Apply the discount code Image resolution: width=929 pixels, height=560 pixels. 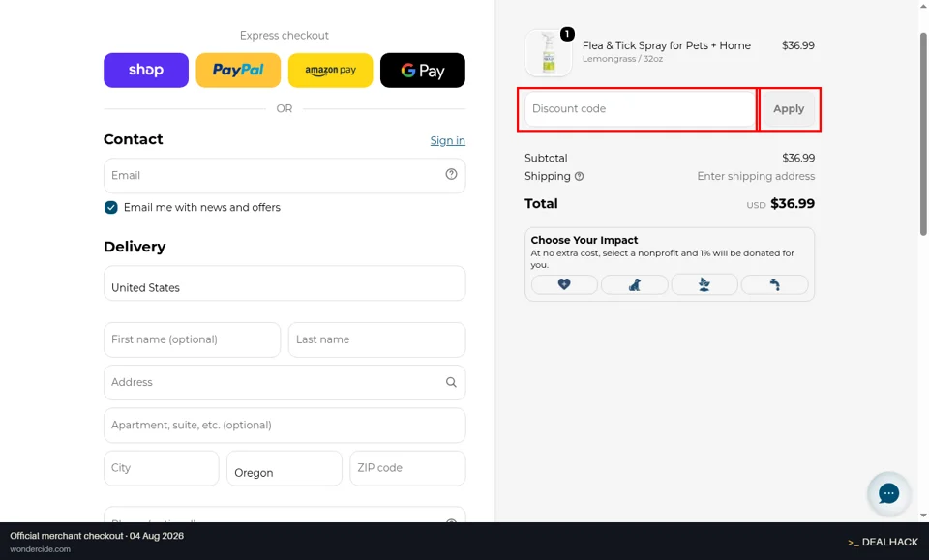point(789,109)
